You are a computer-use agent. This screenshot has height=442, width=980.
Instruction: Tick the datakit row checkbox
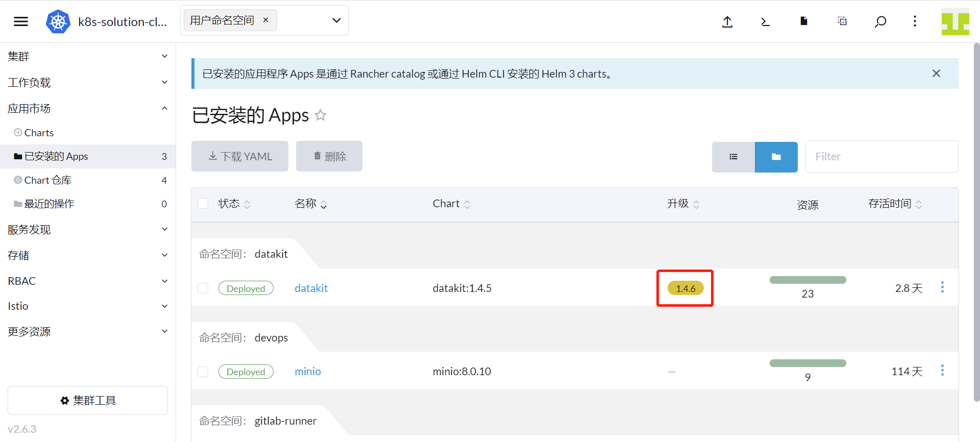pyautogui.click(x=203, y=288)
